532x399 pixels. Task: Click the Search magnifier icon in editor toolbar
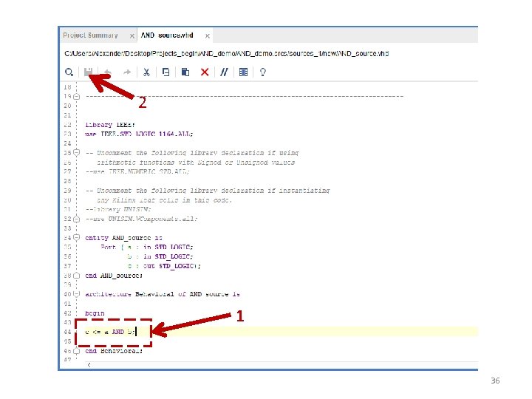point(69,72)
